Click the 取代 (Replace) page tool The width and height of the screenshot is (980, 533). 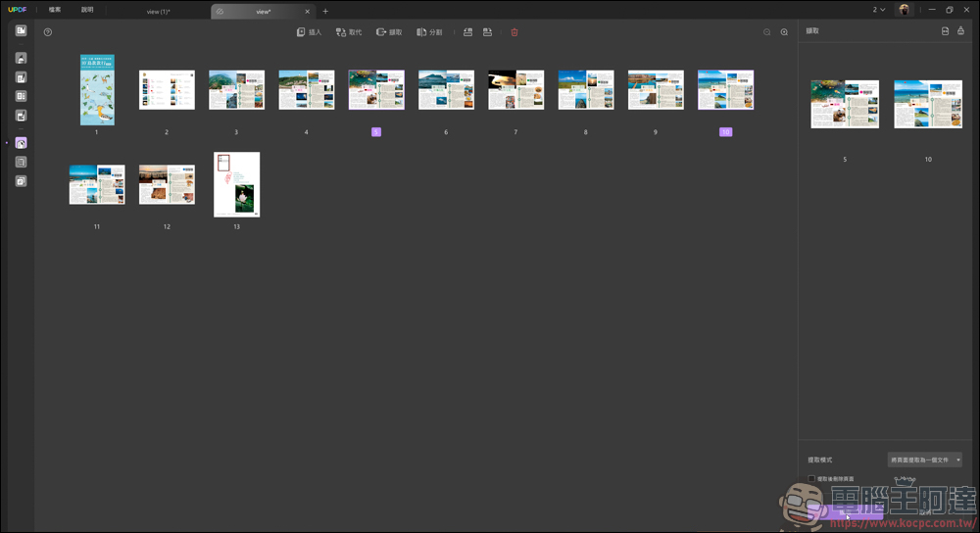pos(348,32)
